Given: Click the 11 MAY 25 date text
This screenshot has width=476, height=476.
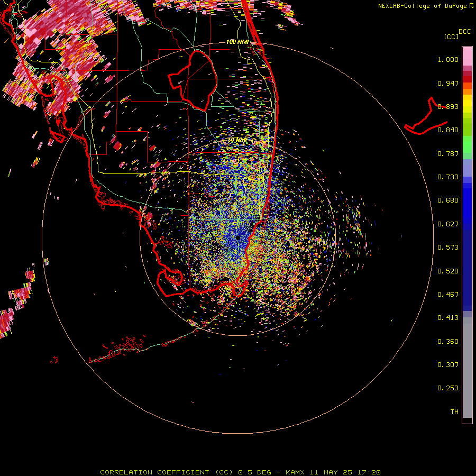Looking at the screenshot, I should (x=331, y=472).
